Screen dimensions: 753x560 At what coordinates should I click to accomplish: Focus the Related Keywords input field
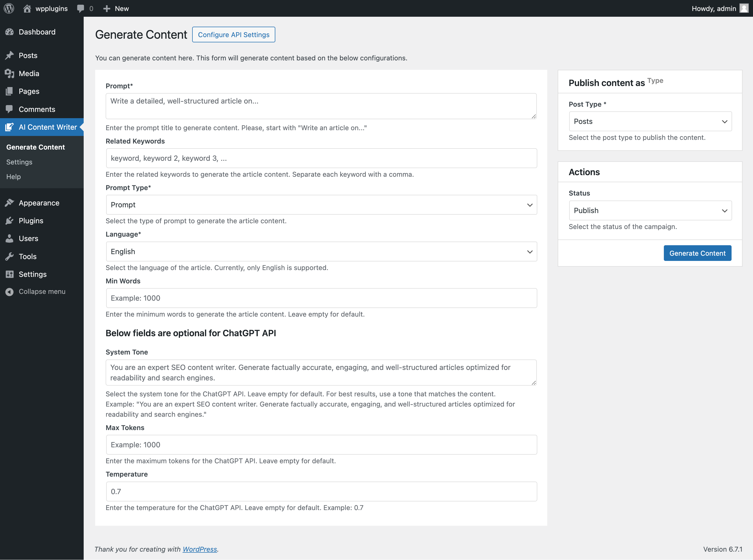tap(321, 158)
